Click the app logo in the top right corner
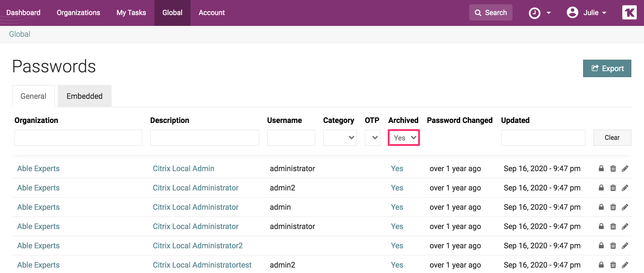Image resolution: width=644 pixels, height=273 pixels. tap(629, 12)
